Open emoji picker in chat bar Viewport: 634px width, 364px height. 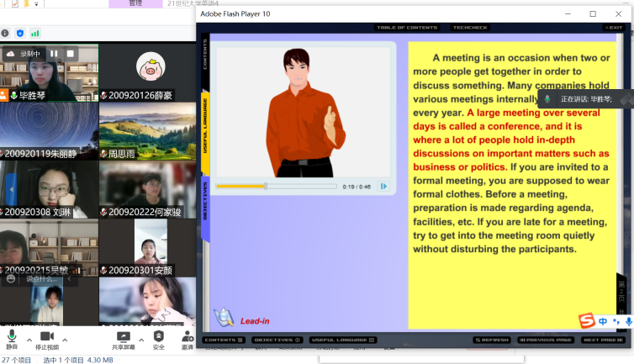(x=10, y=278)
